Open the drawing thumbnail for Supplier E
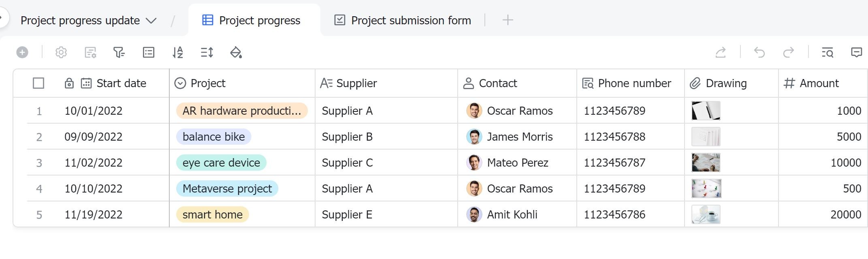Image resolution: width=868 pixels, height=259 pixels. point(706,214)
